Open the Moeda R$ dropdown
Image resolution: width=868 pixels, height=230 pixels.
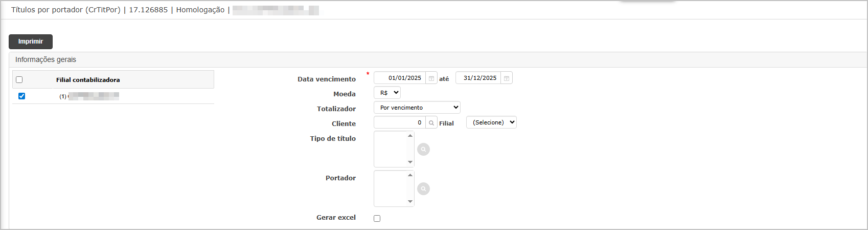tap(387, 93)
